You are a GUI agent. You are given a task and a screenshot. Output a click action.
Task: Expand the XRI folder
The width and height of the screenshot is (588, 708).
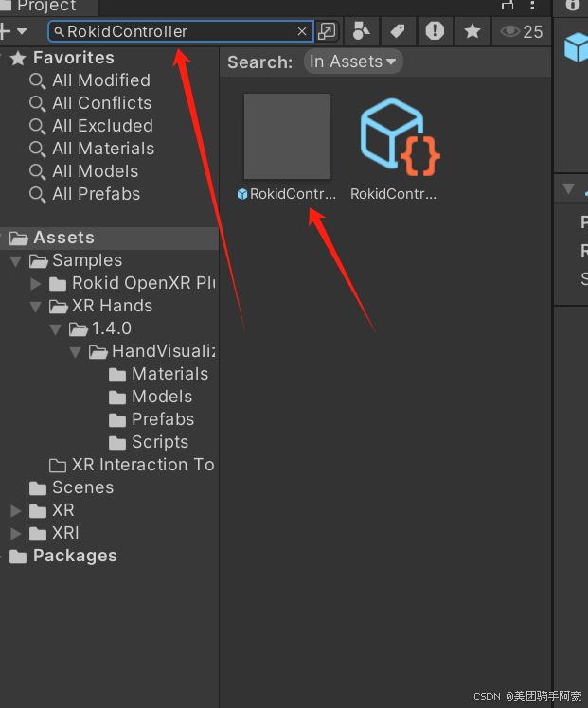coord(16,533)
